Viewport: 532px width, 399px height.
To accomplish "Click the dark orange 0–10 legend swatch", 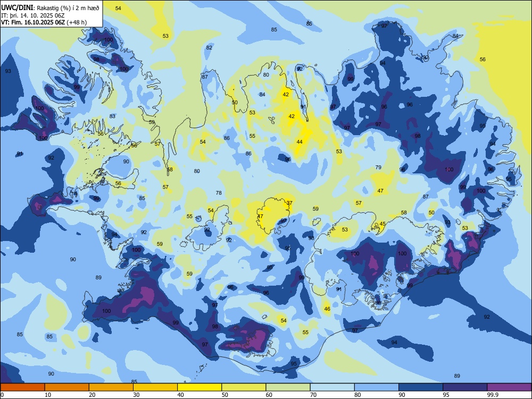I will 22,387.
